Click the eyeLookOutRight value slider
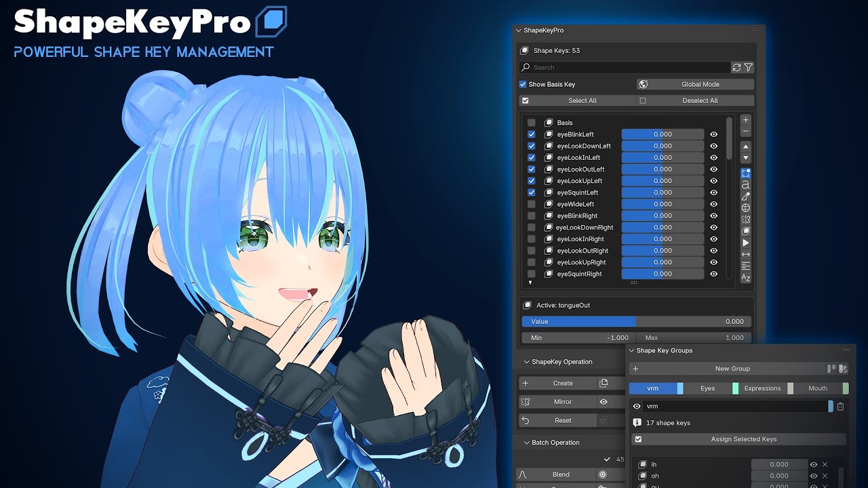The image size is (868, 488). point(663,251)
